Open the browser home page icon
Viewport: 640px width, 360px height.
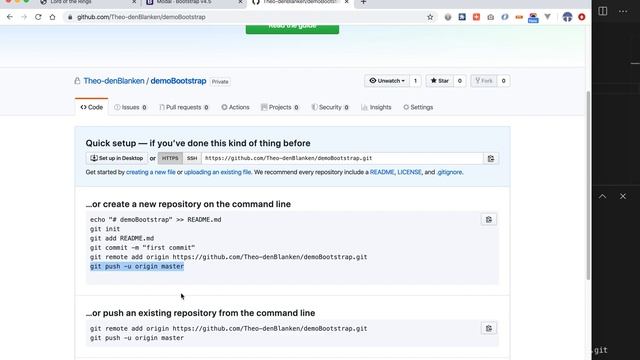coord(52,17)
